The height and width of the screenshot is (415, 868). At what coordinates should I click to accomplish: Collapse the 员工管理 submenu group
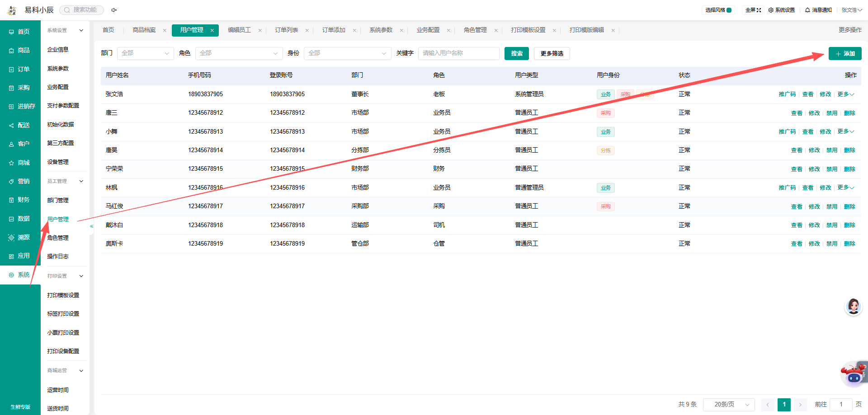click(x=81, y=181)
